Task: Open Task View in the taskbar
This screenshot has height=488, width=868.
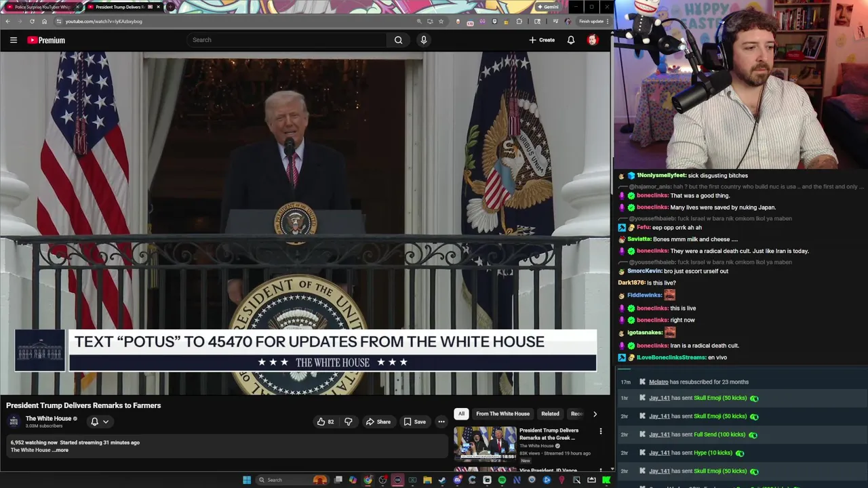Action: [338, 480]
